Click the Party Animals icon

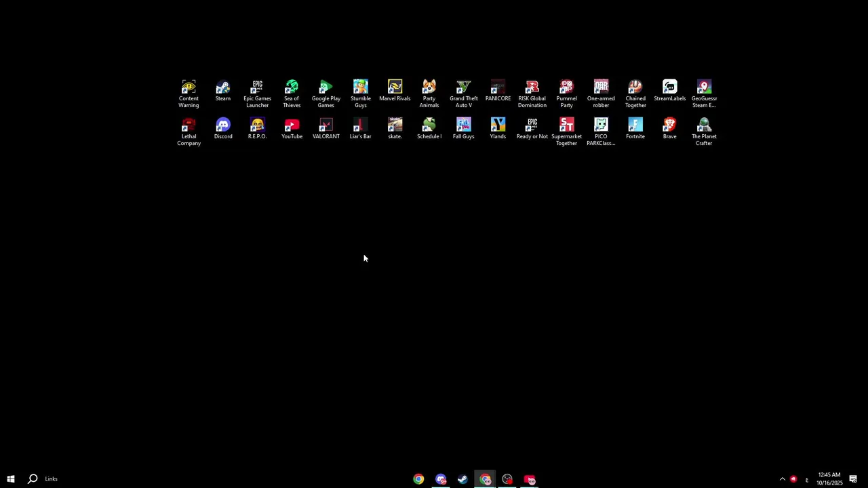(x=429, y=94)
